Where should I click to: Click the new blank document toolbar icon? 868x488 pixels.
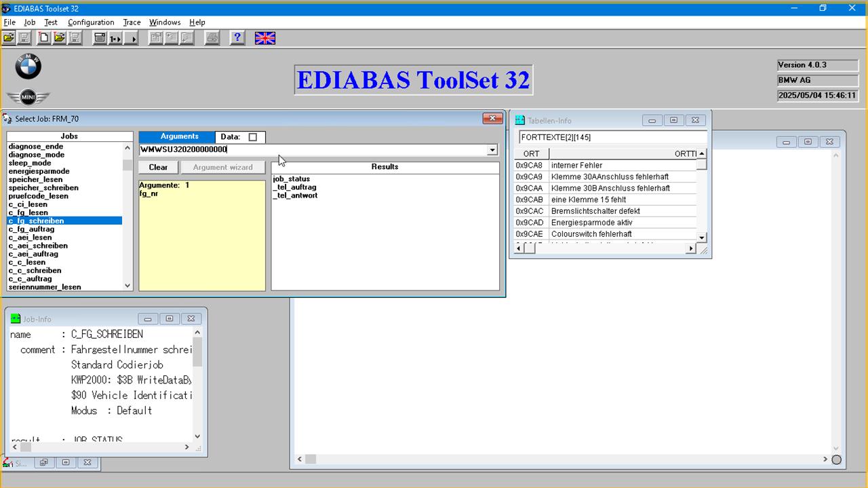pyautogui.click(x=44, y=38)
